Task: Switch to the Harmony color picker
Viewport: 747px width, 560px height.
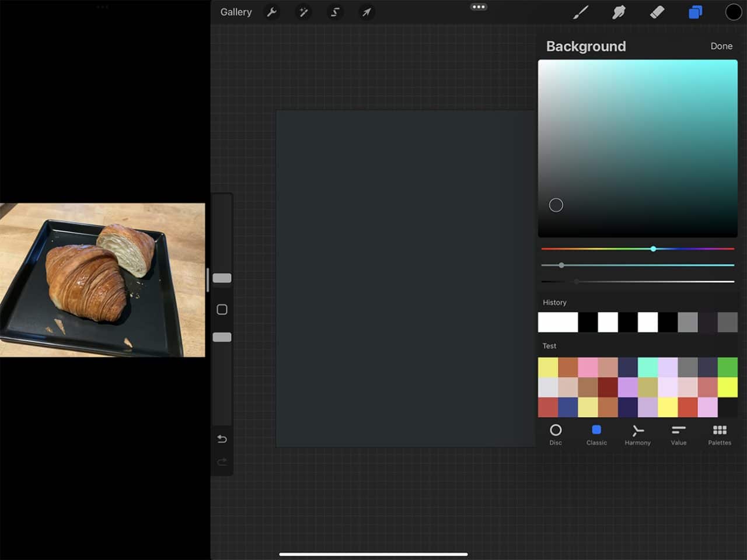Action: click(637, 434)
